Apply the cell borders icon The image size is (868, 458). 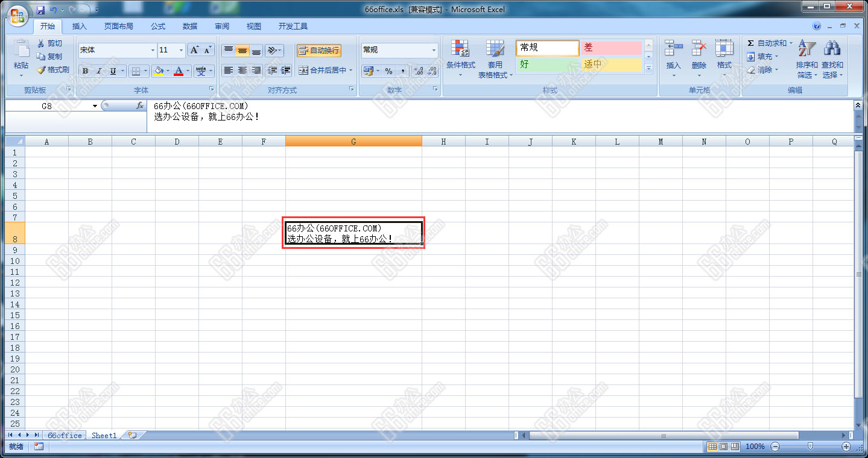tap(136, 71)
